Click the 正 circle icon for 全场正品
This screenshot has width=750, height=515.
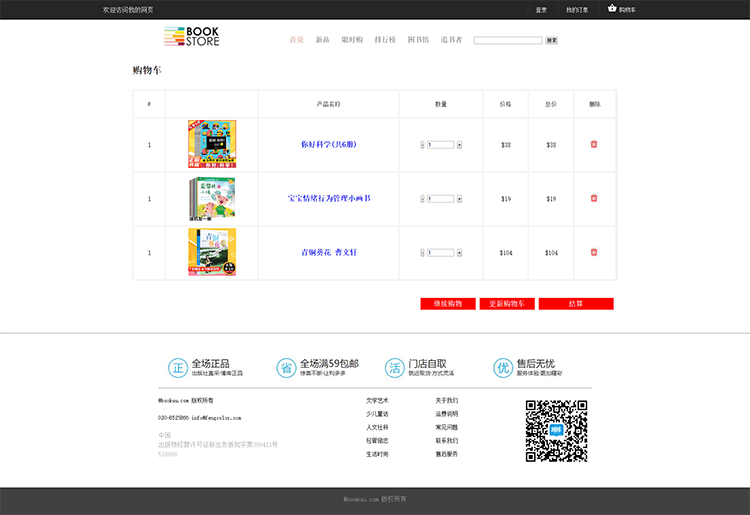click(x=177, y=368)
